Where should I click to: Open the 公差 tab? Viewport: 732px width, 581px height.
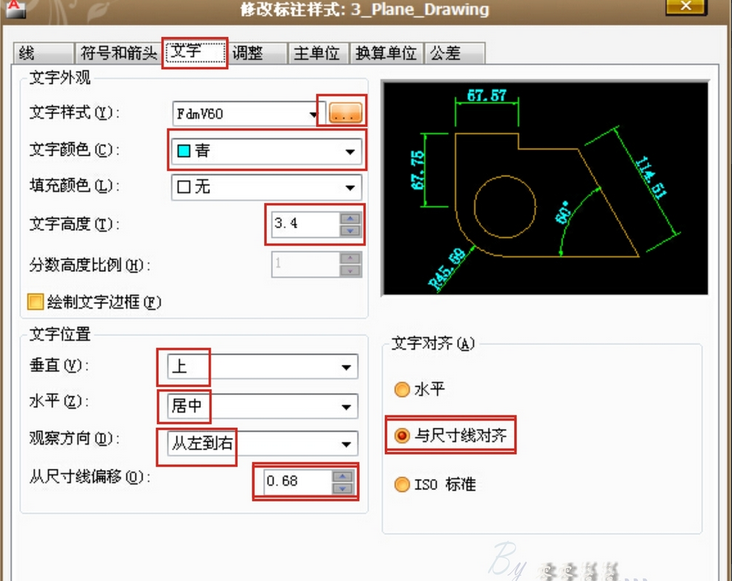(x=446, y=54)
